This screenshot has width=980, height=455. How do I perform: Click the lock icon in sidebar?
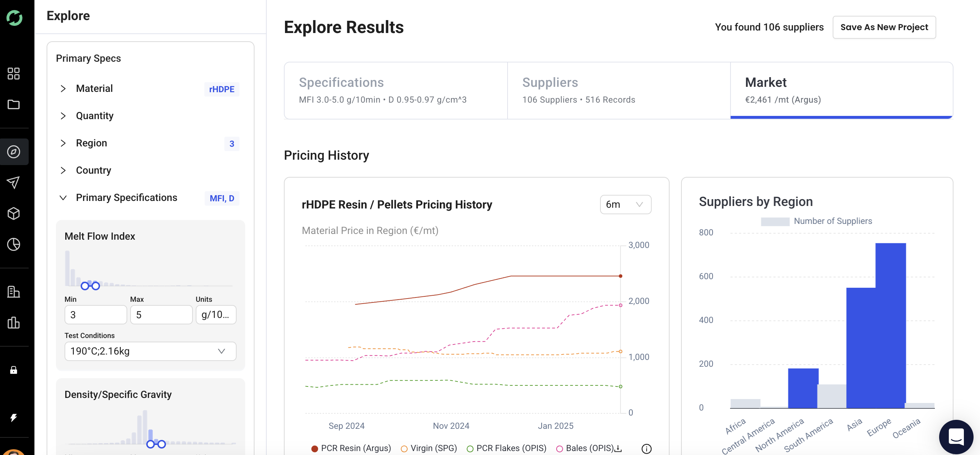[14, 370]
